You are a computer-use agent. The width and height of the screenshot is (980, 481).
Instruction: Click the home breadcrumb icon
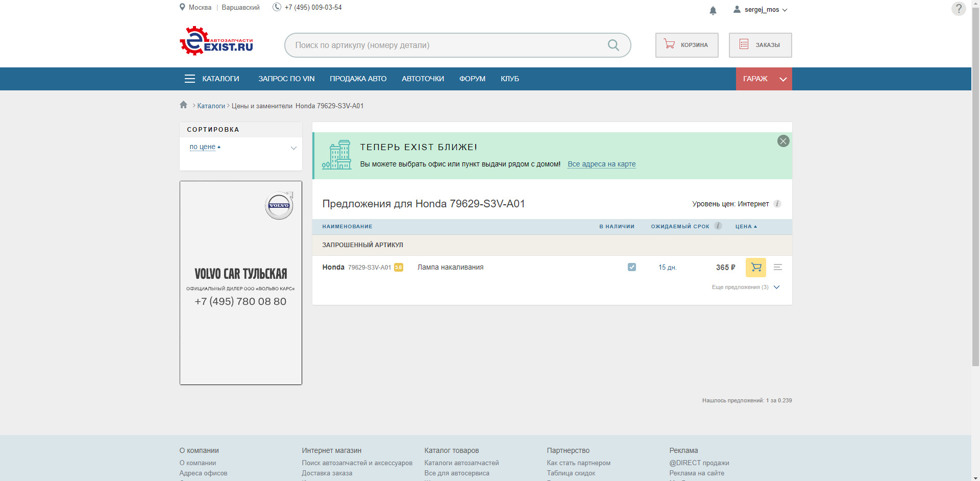tap(184, 105)
